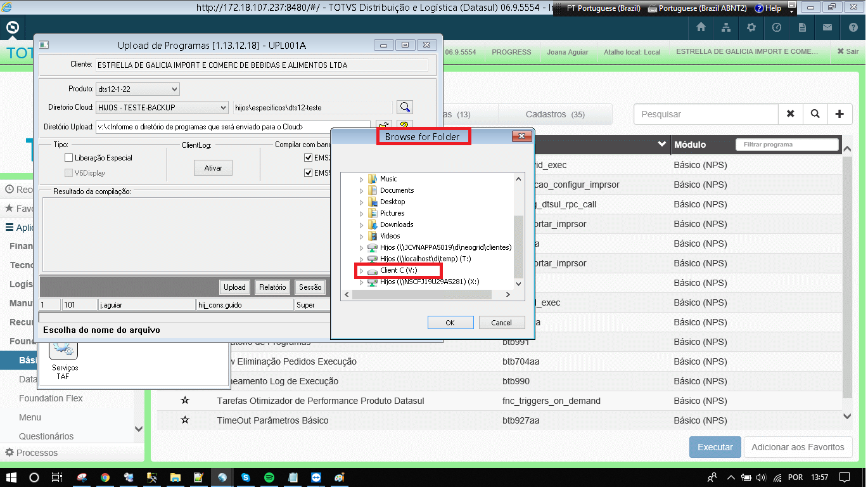
Task: Select the Client C (V:) drive row
Action: [399, 271]
